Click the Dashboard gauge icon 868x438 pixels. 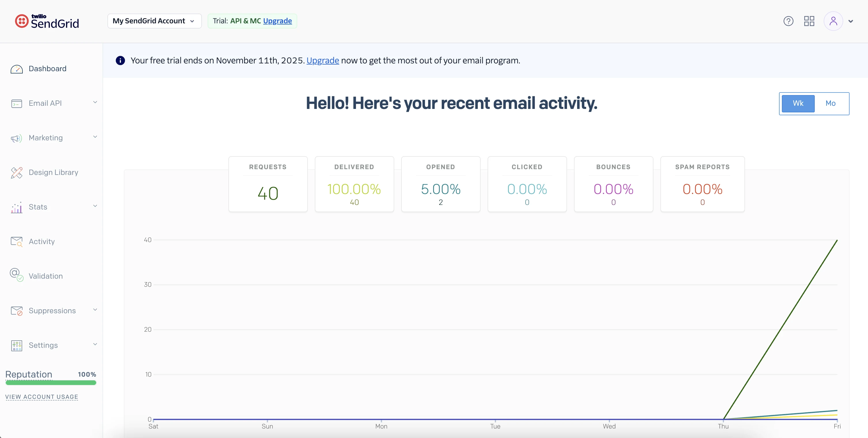tap(16, 69)
